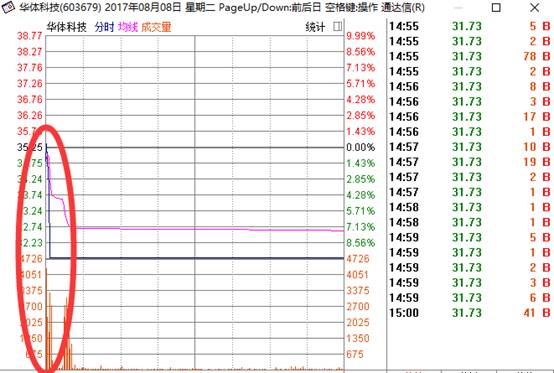This screenshot has width=554, height=373.
Task: Select the 14:56 trade with 8 lots
Action: tap(470, 87)
